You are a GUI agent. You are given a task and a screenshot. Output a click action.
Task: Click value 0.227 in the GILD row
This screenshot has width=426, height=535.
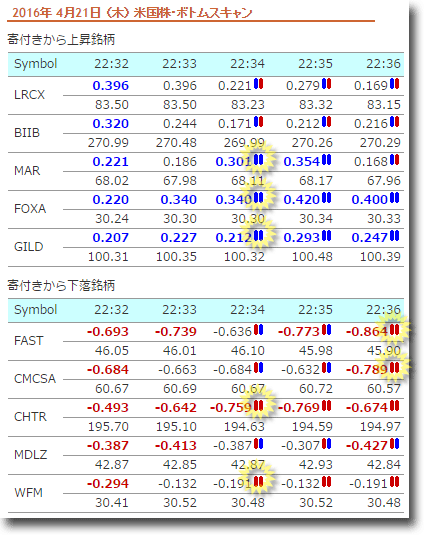pyautogui.click(x=179, y=238)
